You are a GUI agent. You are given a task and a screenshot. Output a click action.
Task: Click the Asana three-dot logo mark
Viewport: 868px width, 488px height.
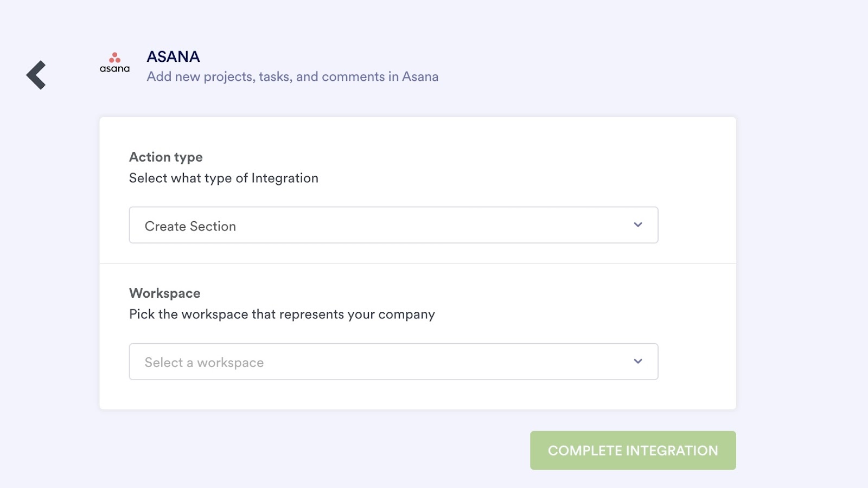114,57
